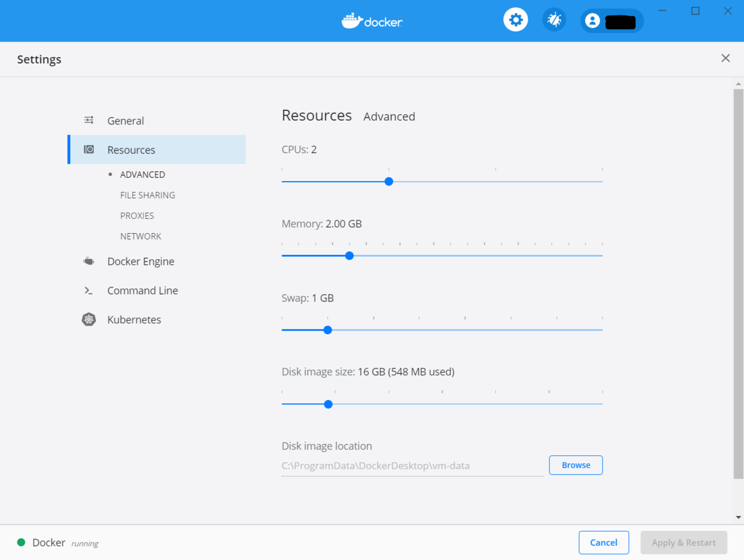The height and width of the screenshot is (560, 744).
Task: Click the Docker Engine icon
Action: tap(89, 261)
